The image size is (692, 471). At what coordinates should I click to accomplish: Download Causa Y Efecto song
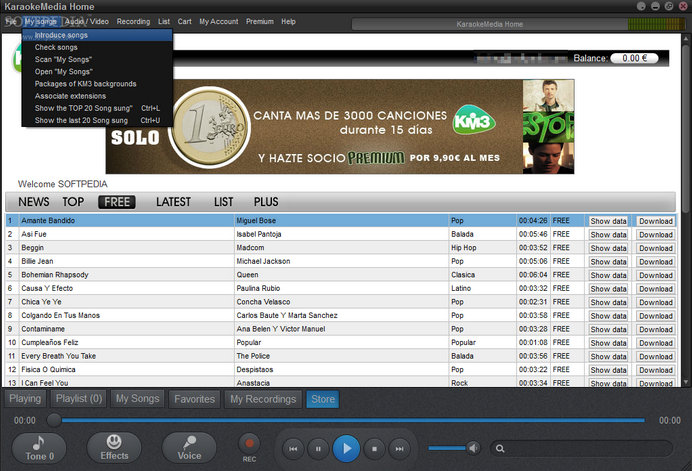point(655,289)
